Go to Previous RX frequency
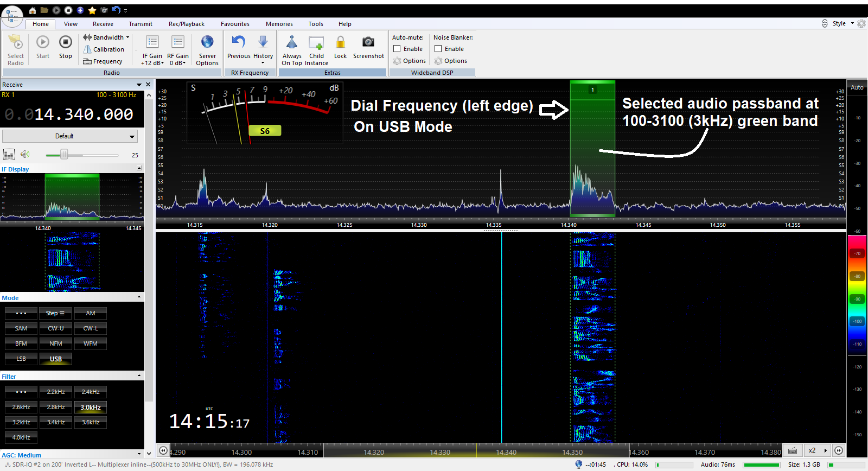 pyautogui.click(x=239, y=42)
